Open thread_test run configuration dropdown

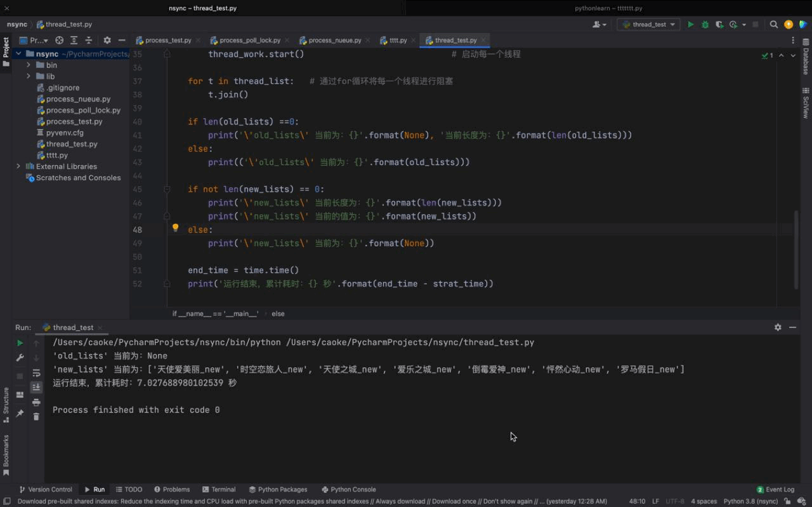tap(648, 25)
